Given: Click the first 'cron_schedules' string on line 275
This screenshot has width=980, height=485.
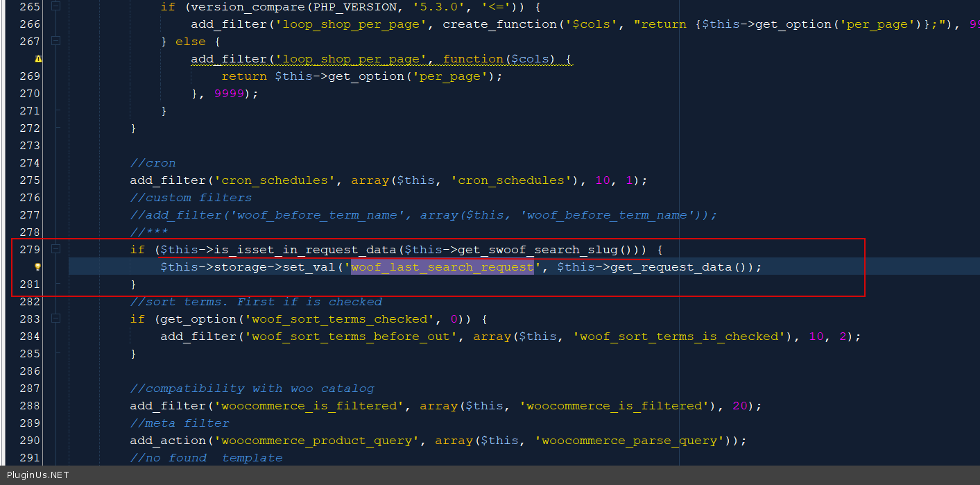Looking at the screenshot, I should point(275,180).
